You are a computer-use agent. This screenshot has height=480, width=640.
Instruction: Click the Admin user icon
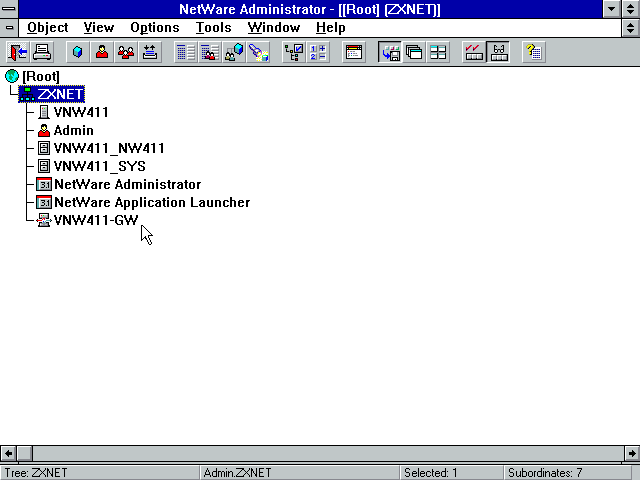click(44, 130)
